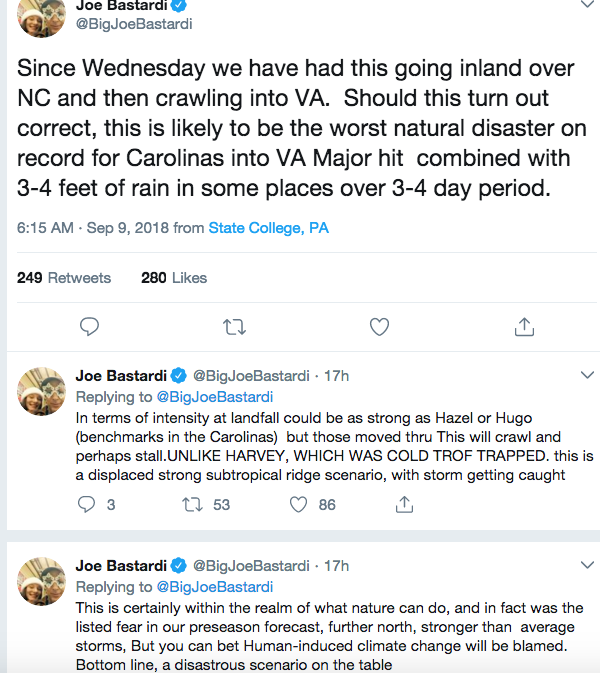Retweet the Hazel or Hugo reply tweet
Image resolution: width=600 pixels, height=673 pixels.
click(x=184, y=505)
